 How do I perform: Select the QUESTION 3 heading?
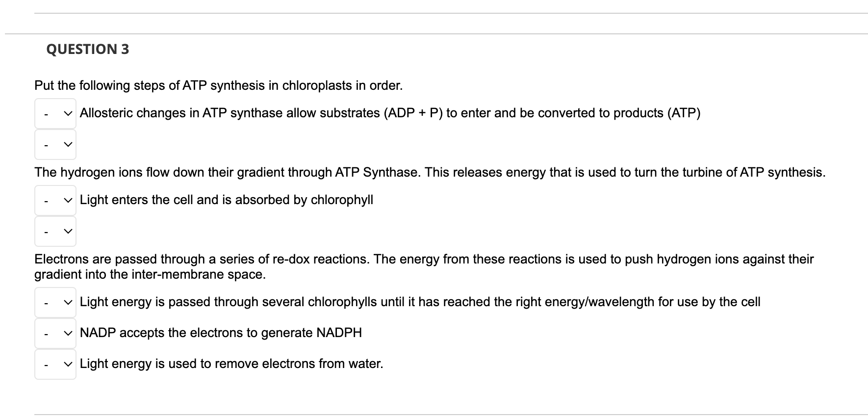(88, 49)
